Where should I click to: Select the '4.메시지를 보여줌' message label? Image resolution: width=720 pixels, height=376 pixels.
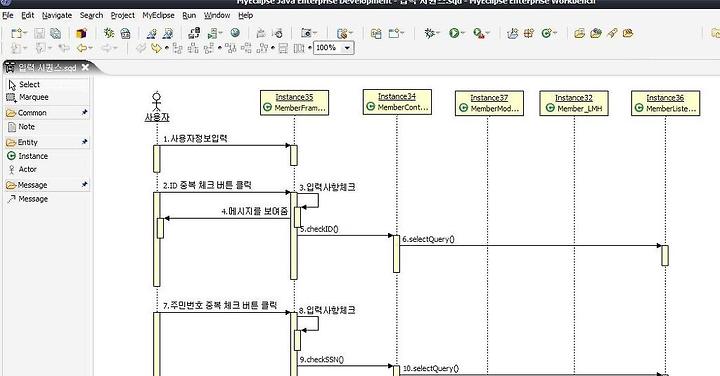click(x=255, y=211)
